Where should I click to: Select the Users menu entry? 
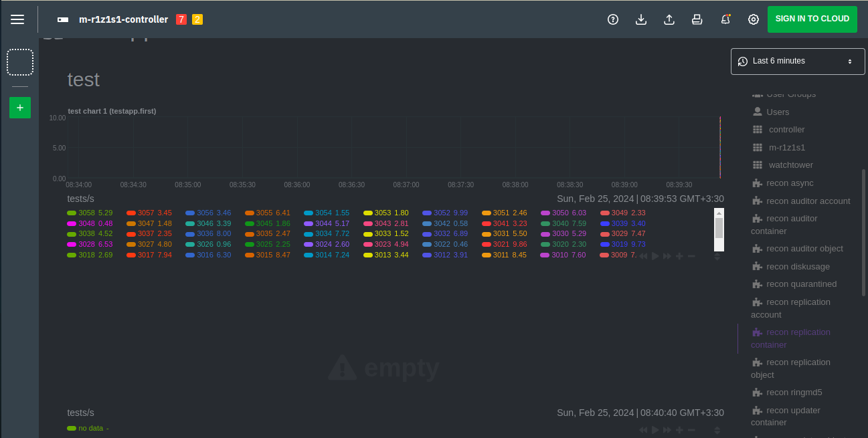(x=778, y=112)
